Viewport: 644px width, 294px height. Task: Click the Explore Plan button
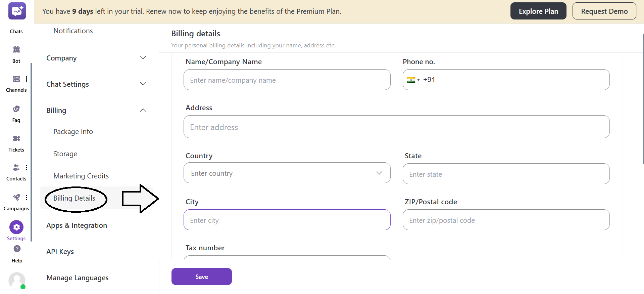tap(538, 11)
